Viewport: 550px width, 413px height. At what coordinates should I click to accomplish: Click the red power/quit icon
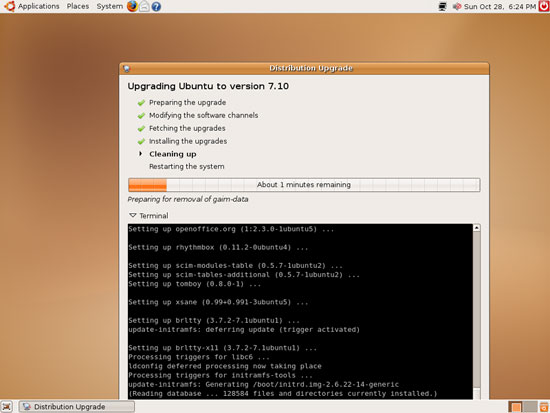click(544, 6)
